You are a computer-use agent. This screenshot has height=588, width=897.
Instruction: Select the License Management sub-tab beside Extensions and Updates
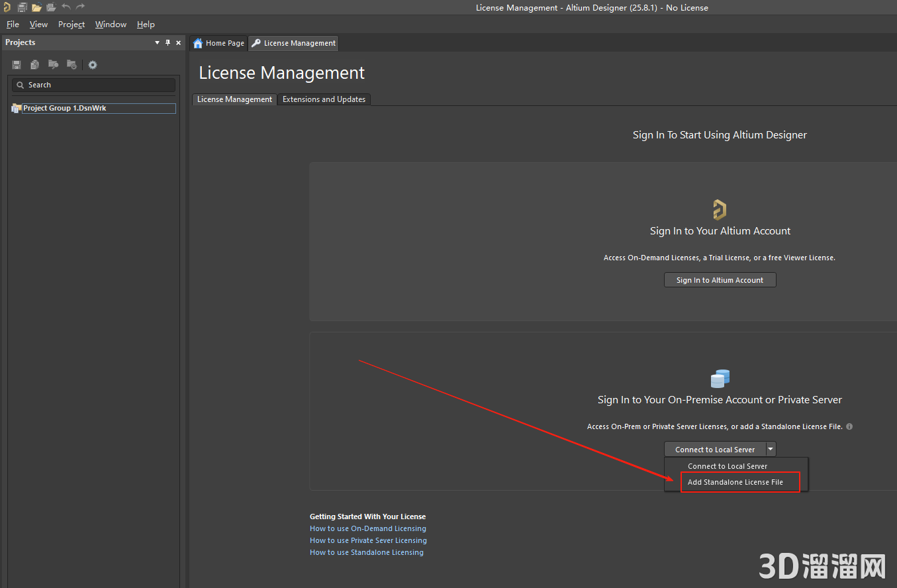234,99
